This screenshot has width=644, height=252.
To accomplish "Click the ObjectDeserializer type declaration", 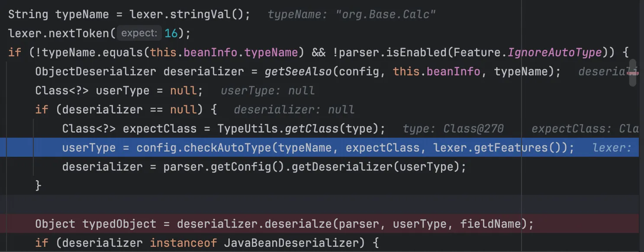I will point(95,71).
